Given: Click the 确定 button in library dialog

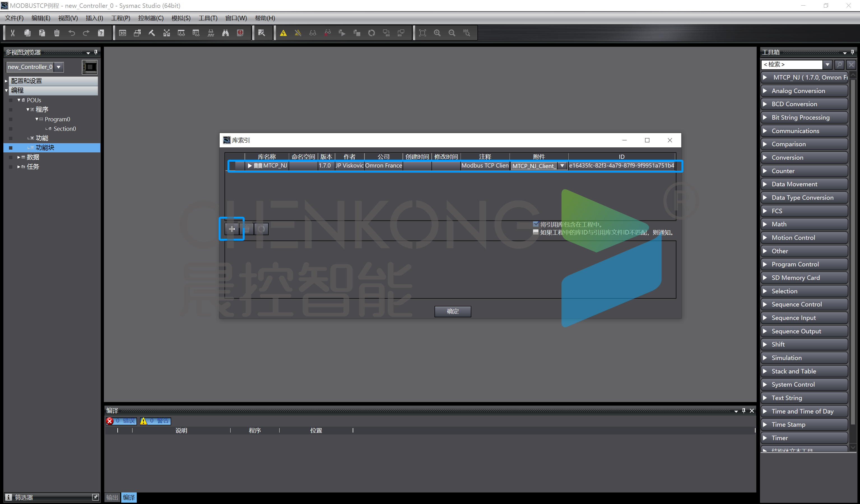Looking at the screenshot, I should [x=452, y=311].
